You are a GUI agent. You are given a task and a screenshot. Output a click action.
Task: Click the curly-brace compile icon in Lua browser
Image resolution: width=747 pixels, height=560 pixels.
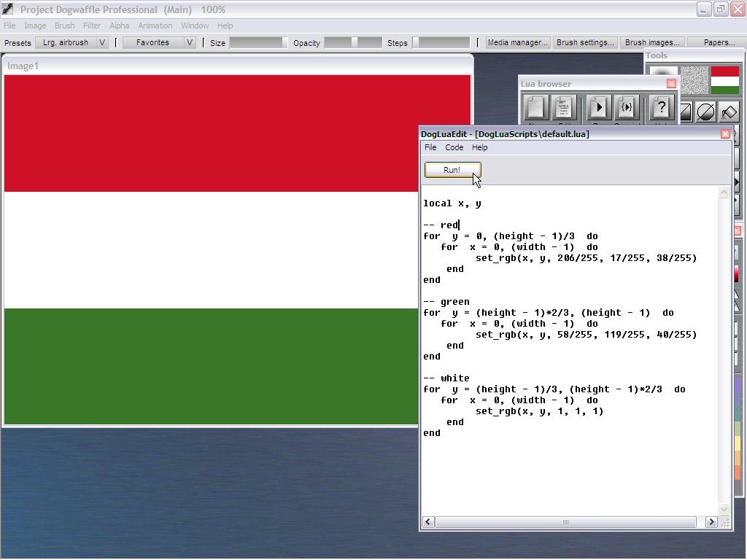(626, 108)
